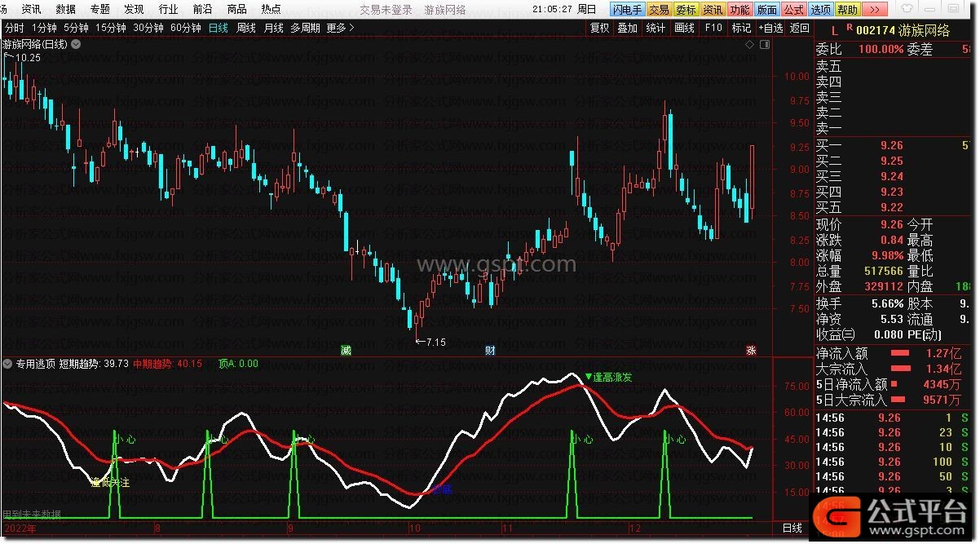This screenshot has height=544, width=980.
Task: Click the 002174 游族网络 stock title
Action: pyautogui.click(x=902, y=31)
